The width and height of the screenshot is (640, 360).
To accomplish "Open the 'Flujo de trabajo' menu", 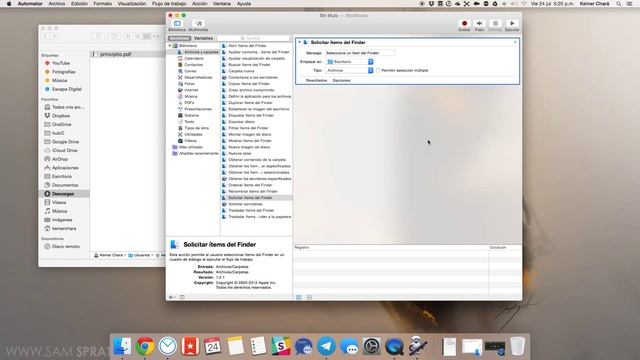I will pos(169,4).
